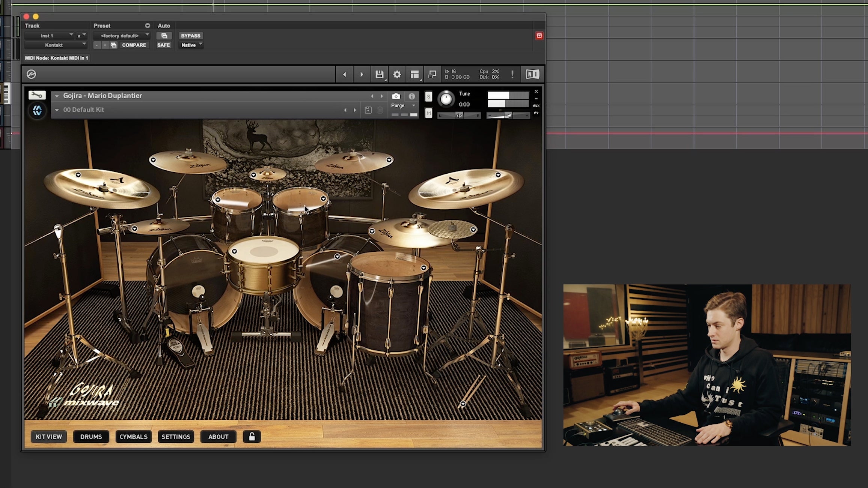
Task: Open Kontakt settings gear
Action: click(x=397, y=74)
